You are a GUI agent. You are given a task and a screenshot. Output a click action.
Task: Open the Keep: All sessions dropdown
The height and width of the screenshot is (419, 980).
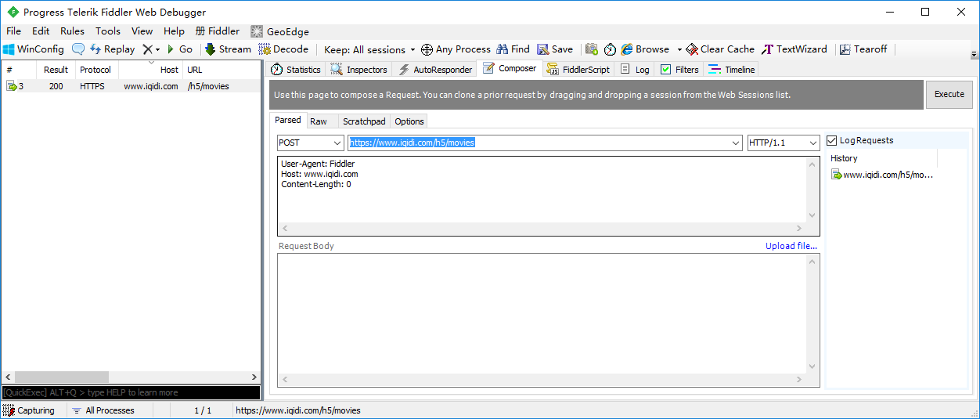tap(369, 49)
